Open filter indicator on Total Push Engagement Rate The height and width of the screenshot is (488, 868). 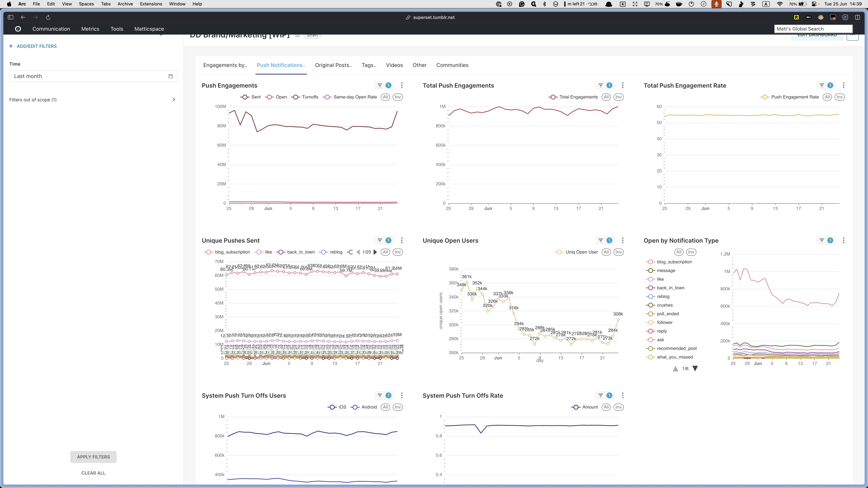pyautogui.click(x=826, y=86)
